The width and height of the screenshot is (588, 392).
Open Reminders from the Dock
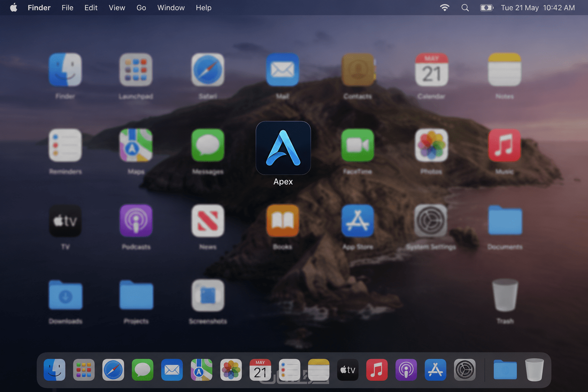tap(289, 370)
